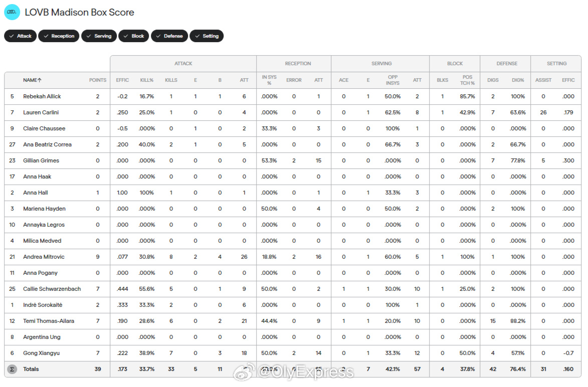Click Andrea Mitrovic's 26 attack attempts

click(x=244, y=257)
